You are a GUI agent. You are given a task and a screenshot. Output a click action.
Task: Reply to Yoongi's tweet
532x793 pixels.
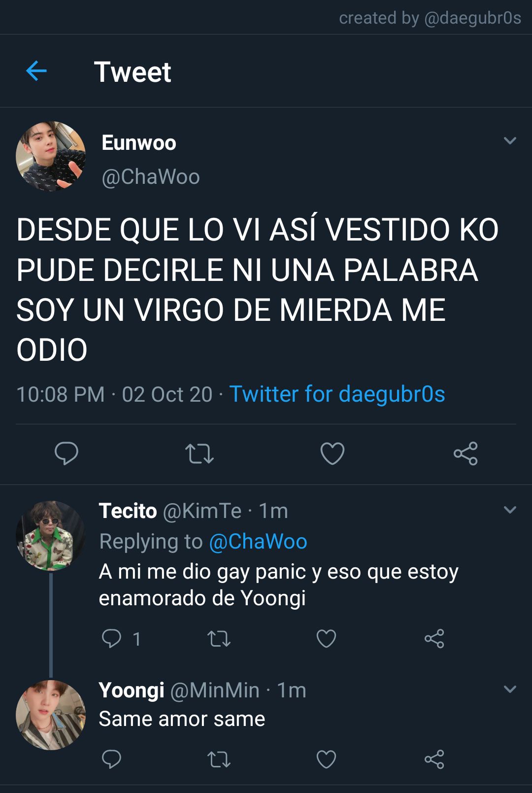tap(111, 759)
